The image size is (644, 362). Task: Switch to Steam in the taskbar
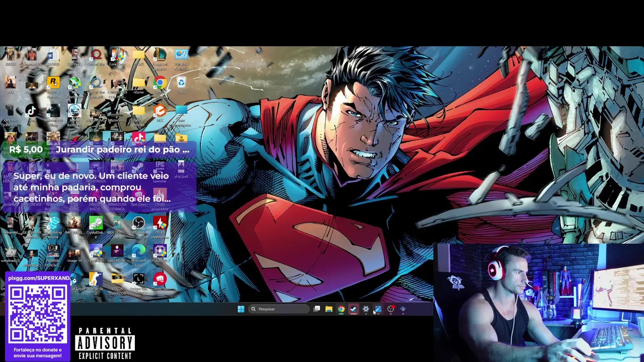click(353, 309)
